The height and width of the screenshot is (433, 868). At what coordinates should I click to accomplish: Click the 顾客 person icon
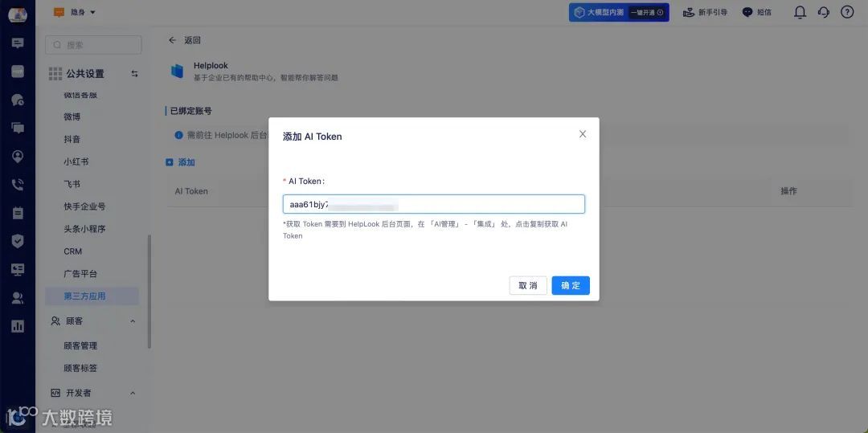(55, 321)
